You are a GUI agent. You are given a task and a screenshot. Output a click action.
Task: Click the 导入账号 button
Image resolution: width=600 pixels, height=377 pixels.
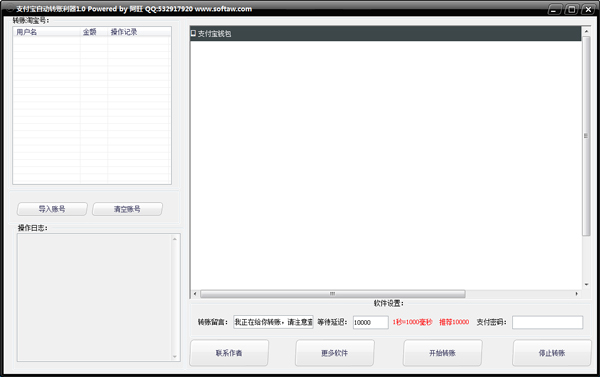pyautogui.click(x=52, y=209)
